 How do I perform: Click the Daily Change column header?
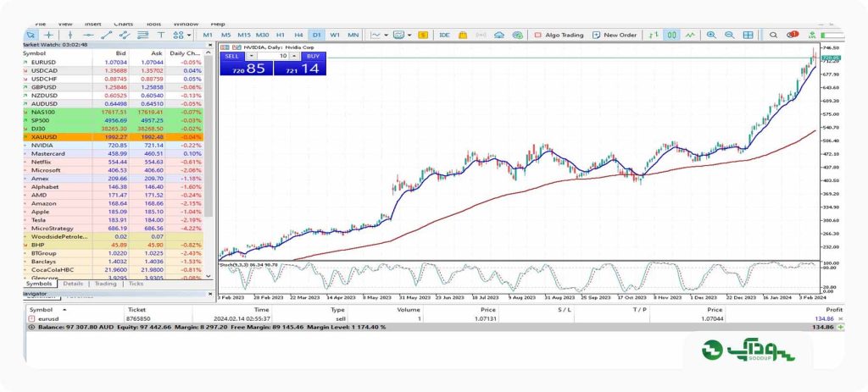coord(185,53)
